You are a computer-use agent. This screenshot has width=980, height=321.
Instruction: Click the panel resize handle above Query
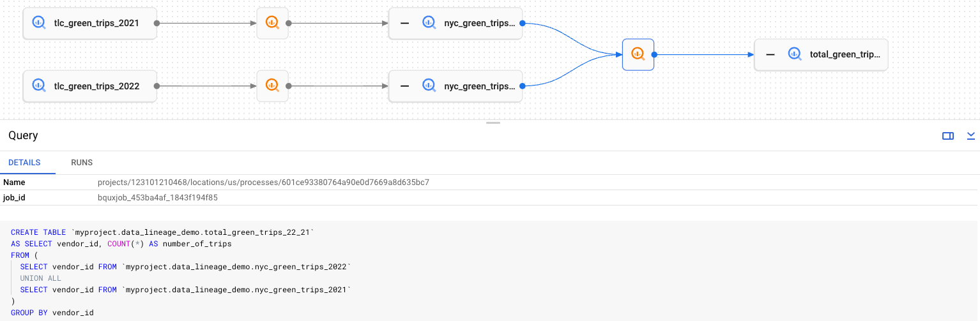tap(493, 123)
